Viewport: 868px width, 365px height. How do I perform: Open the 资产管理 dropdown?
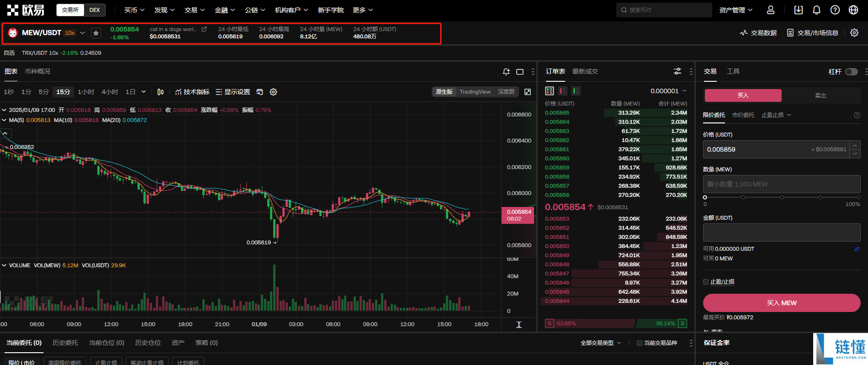click(736, 10)
